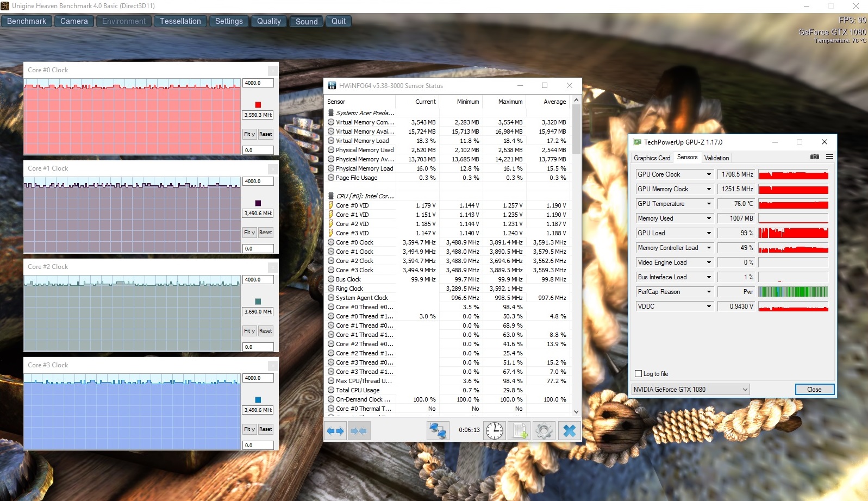Start HWiNFO logging with sheet plus icon
The height and width of the screenshot is (501, 868).
click(x=520, y=431)
